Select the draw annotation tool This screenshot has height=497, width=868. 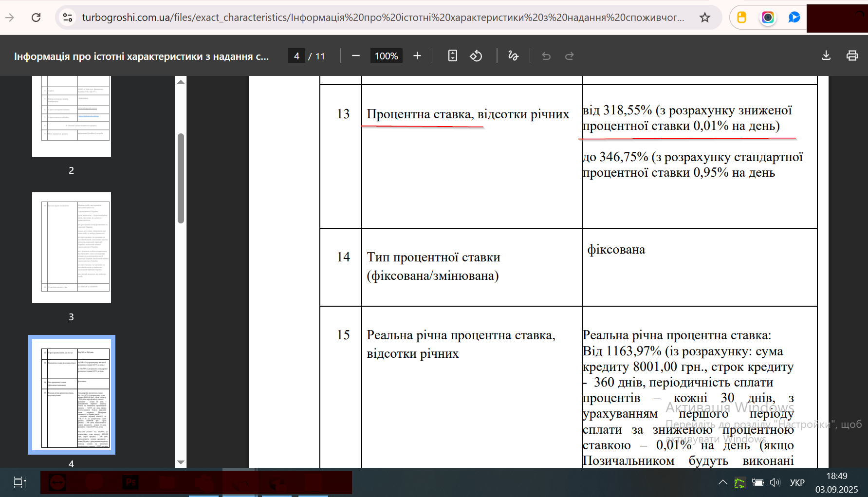[x=513, y=56]
